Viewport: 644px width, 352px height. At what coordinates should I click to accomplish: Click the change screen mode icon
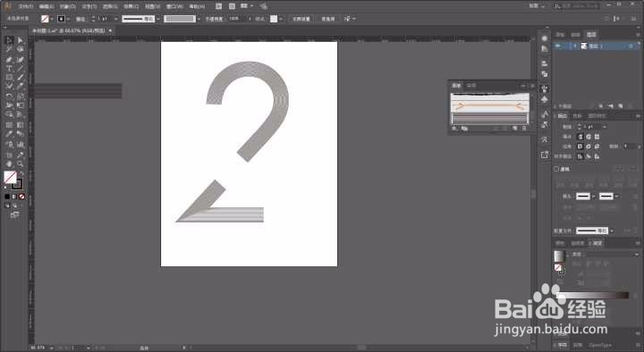15,215
